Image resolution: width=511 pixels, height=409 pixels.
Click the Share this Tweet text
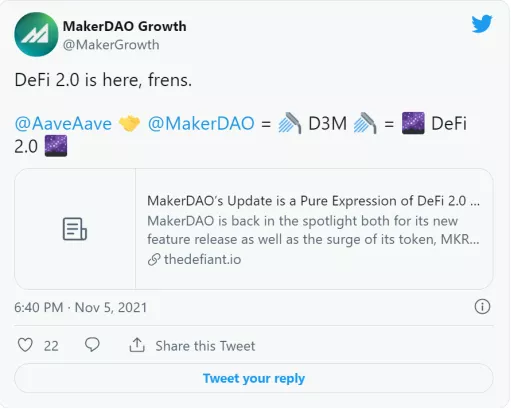[205, 346]
